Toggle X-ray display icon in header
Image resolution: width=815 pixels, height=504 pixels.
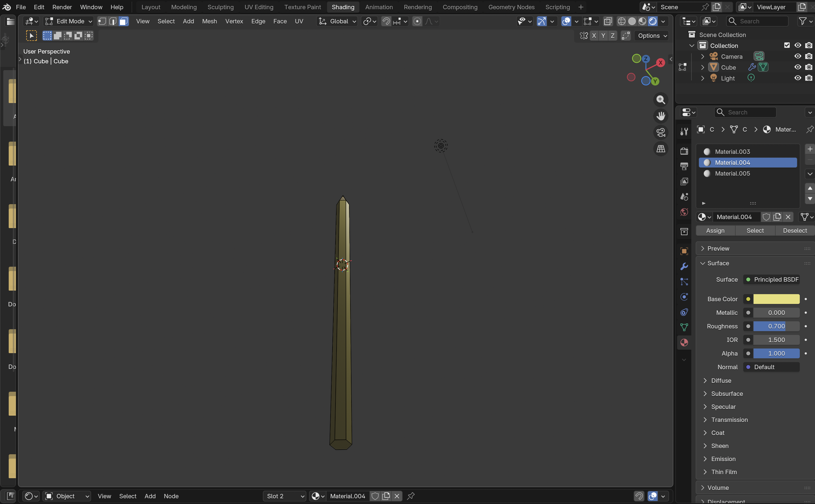click(608, 21)
